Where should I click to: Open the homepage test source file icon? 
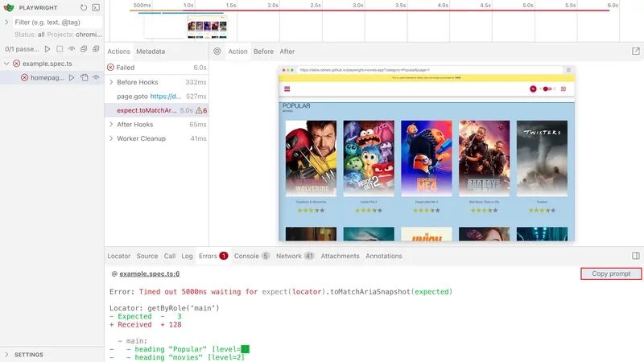[x=85, y=77]
